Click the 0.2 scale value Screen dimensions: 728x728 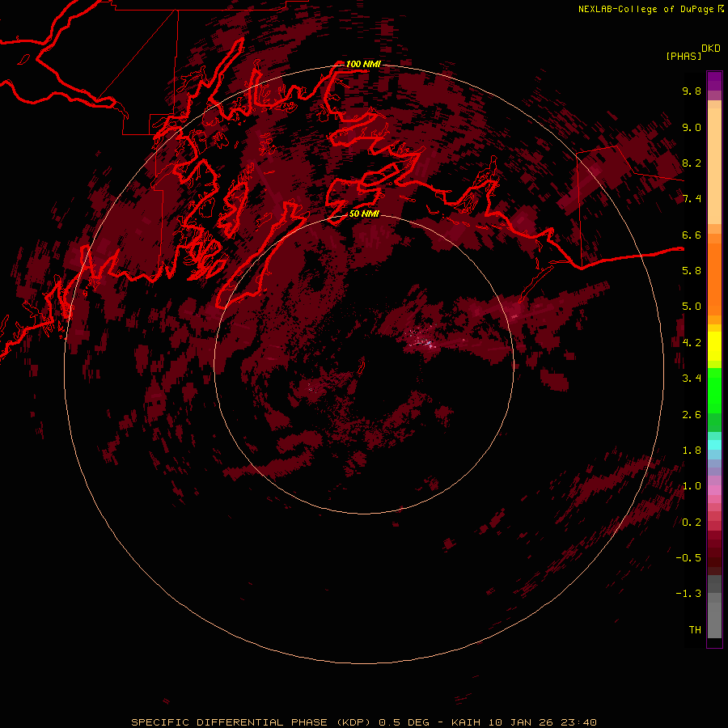pos(692,523)
